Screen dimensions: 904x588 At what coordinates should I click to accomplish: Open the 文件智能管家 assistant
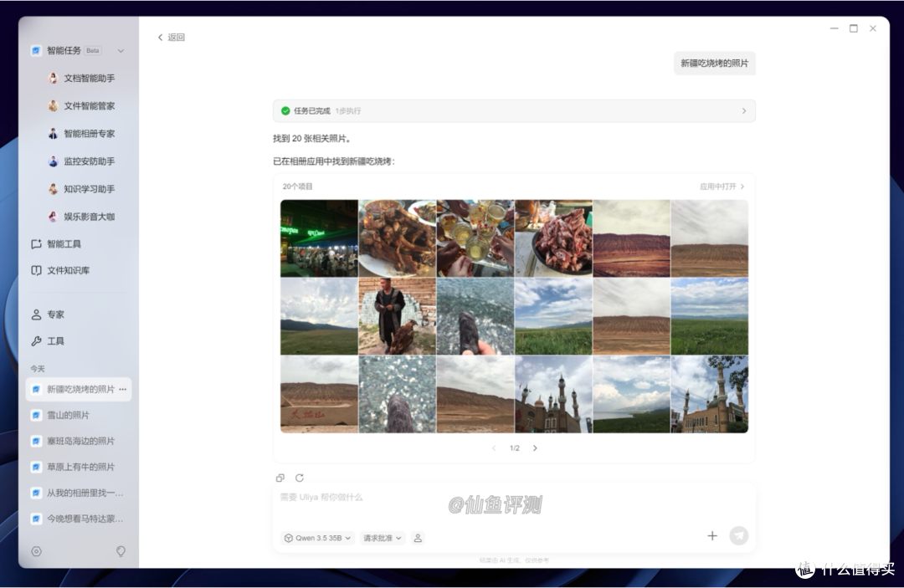(x=81, y=106)
